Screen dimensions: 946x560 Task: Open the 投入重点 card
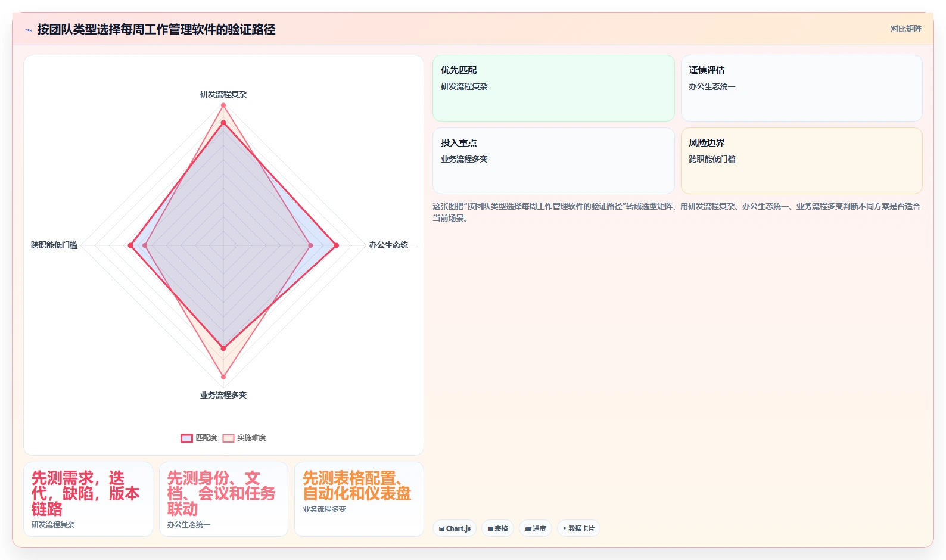[553, 161]
